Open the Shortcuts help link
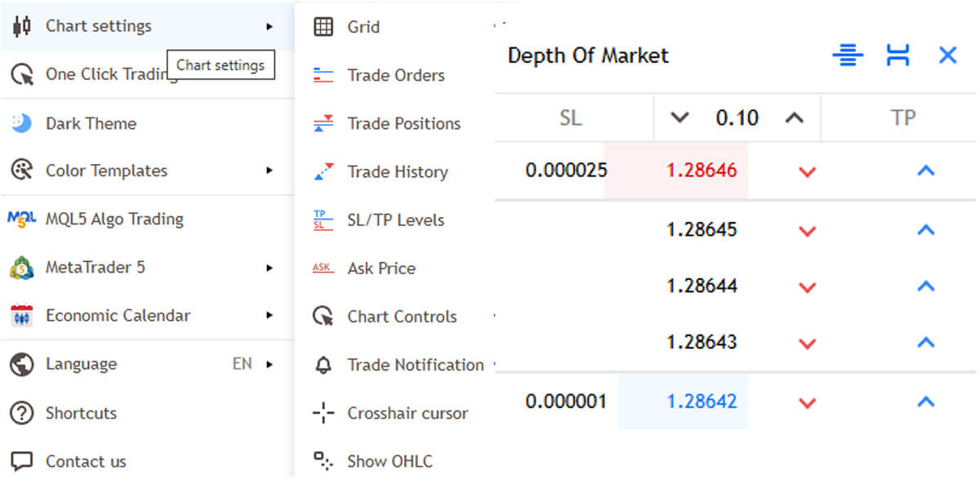 (80, 413)
